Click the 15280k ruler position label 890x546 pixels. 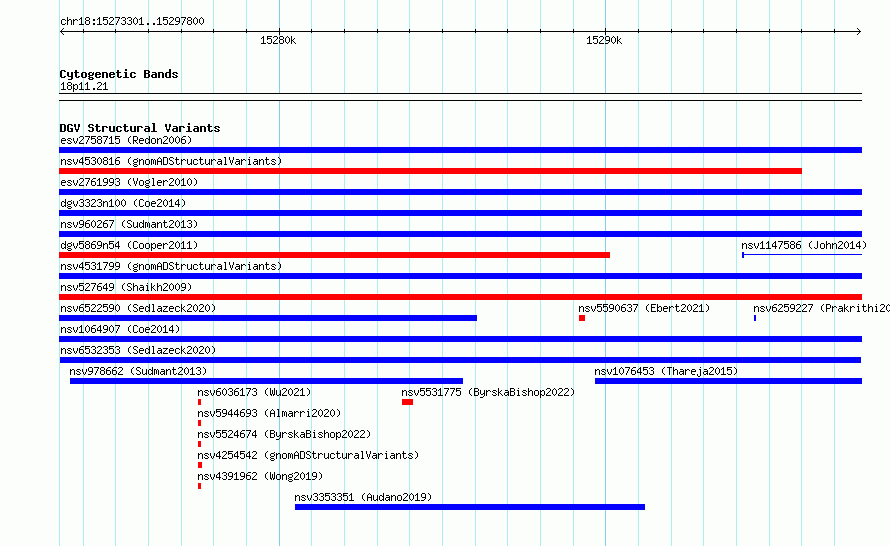tap(278, 40)
